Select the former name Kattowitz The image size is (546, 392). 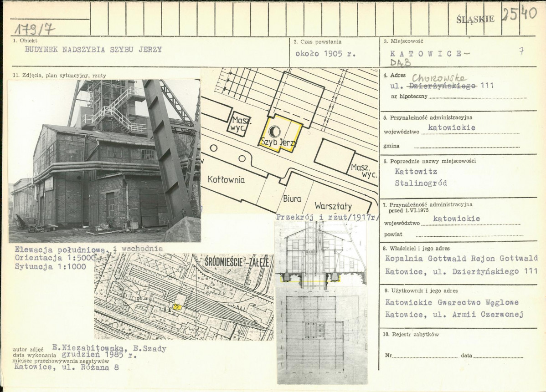coord(416,172)
